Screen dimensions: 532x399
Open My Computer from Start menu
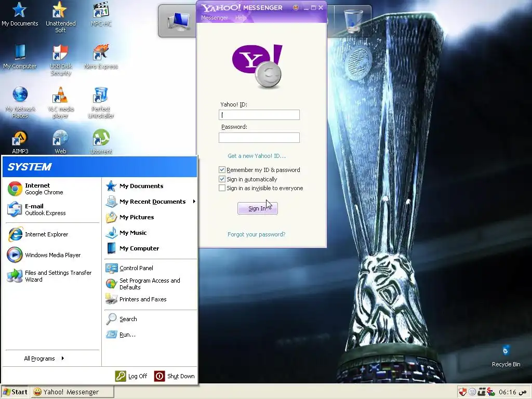132,248
